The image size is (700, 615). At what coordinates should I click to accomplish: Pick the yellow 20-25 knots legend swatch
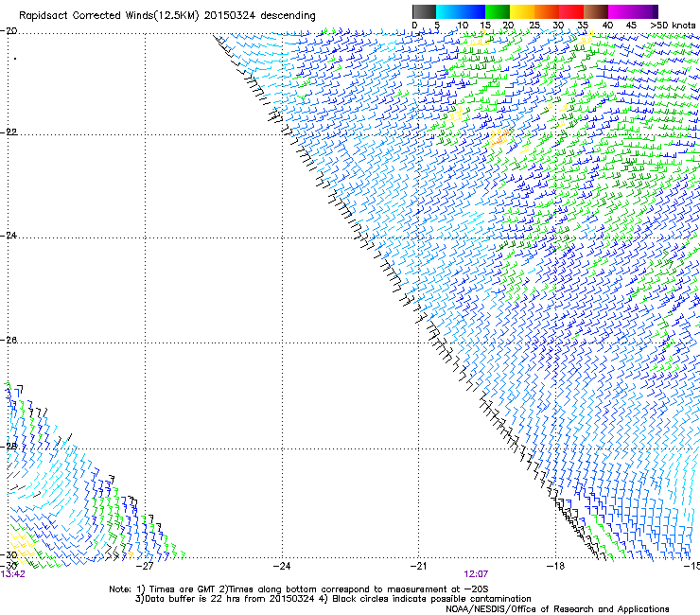[x=522, y=11]
